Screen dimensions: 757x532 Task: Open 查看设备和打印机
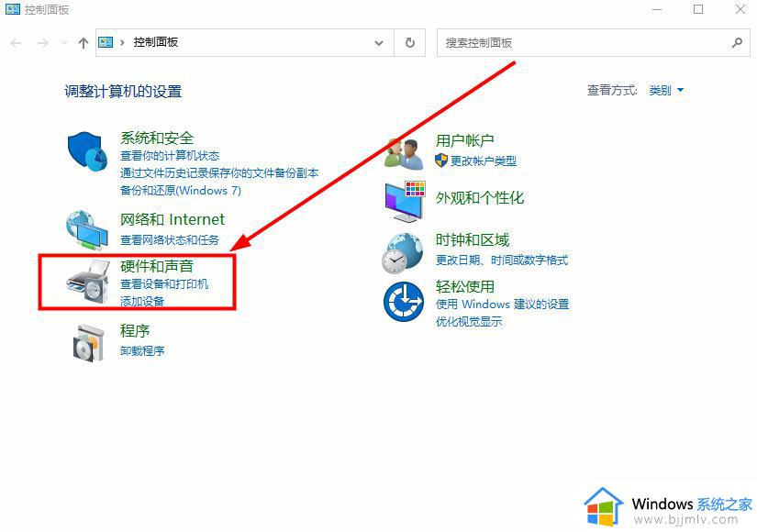point(164,283)
